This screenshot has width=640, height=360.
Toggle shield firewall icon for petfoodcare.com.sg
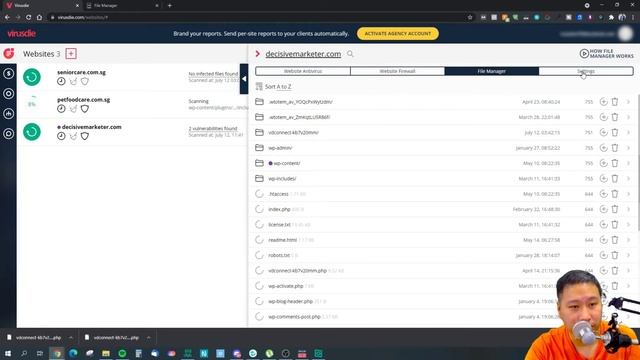pos(84,109)
